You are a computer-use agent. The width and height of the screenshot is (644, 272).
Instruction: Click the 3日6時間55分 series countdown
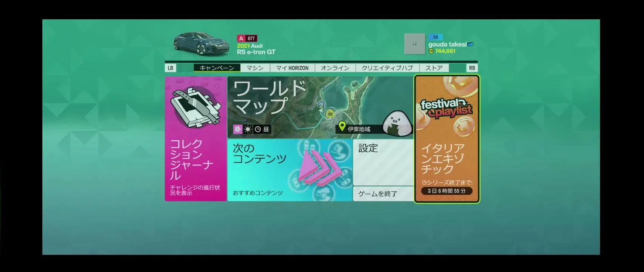coord(447,191)
